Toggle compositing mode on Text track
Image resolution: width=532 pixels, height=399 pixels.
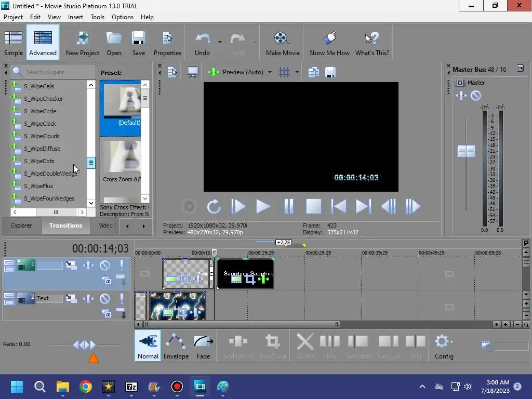(106, 313)
